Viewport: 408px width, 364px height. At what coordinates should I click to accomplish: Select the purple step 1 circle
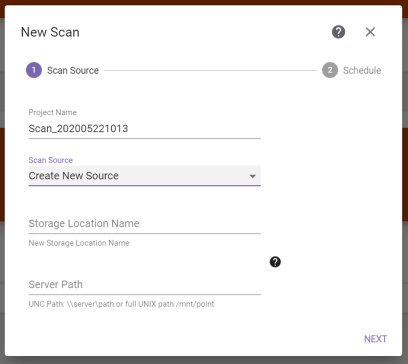(34, 70)
